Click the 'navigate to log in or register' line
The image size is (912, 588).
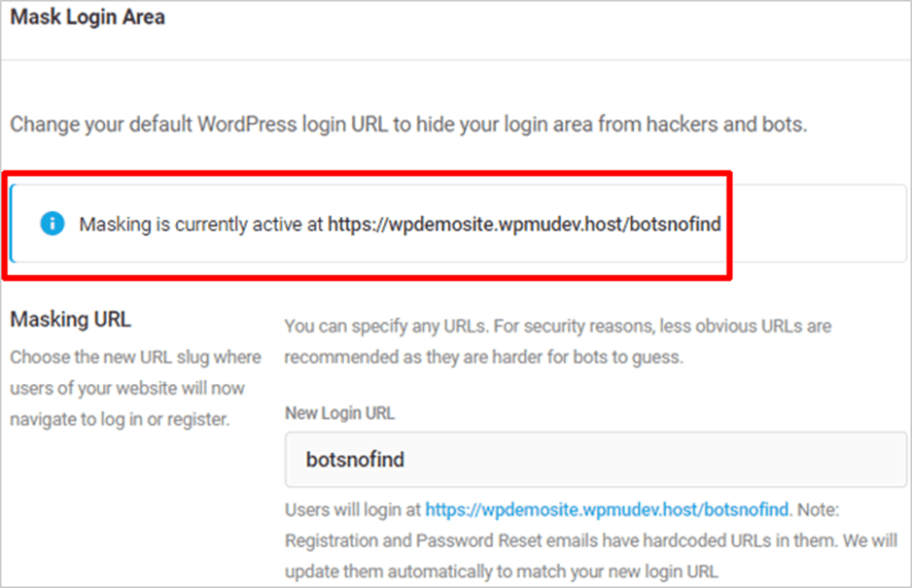120,419
